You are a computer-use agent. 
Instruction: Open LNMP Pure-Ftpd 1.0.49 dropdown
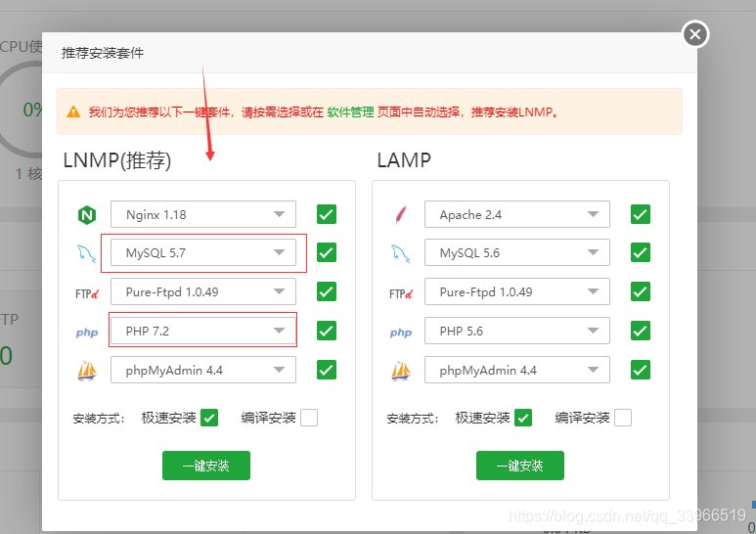203,291
